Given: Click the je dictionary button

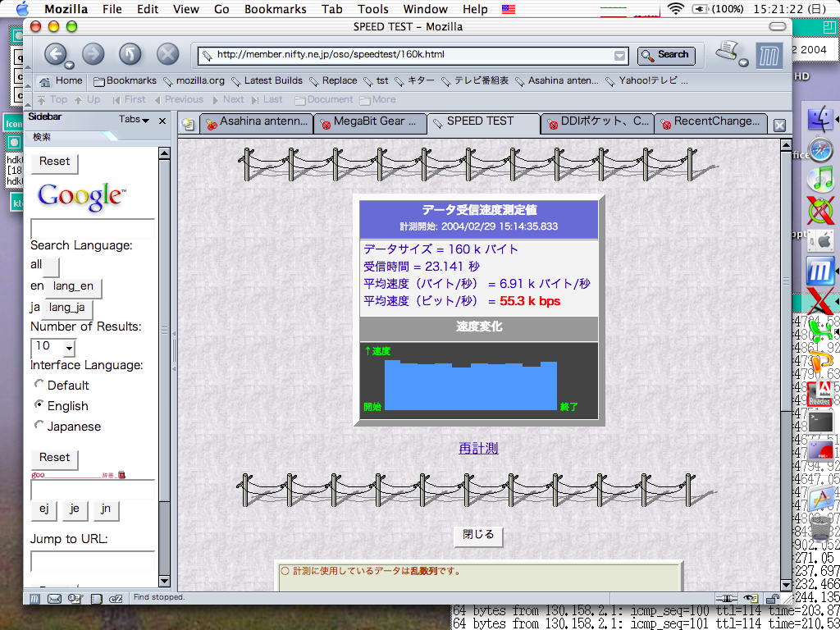Looking at the screenshot, I should click(x=75, y=510).
